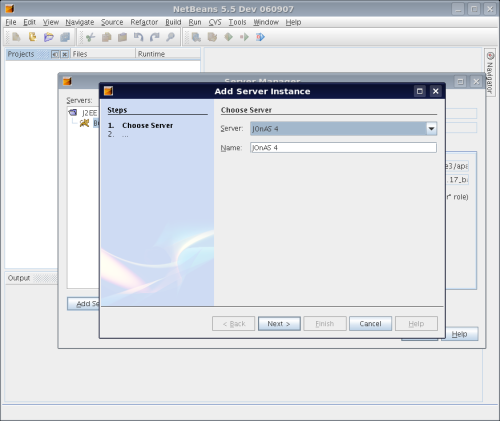Click the Tomcat server icon in Servers tree
The height and width of the screenshot is (421, 500).
pyautogui.click(x=84, y=123)
